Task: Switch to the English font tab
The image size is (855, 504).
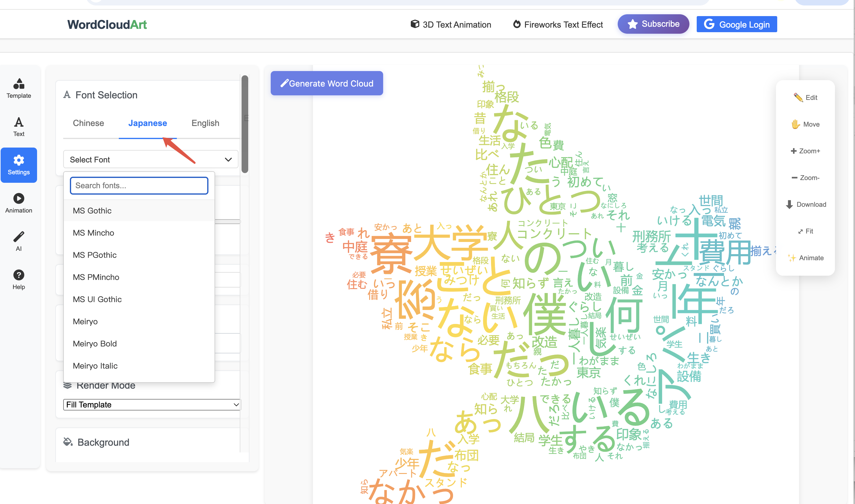Action: [x=205, y=123]
